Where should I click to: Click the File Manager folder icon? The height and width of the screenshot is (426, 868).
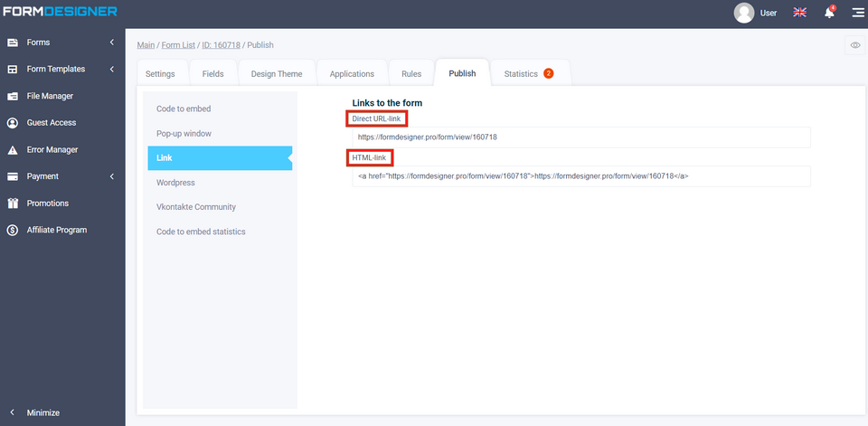tap(13, 96)
